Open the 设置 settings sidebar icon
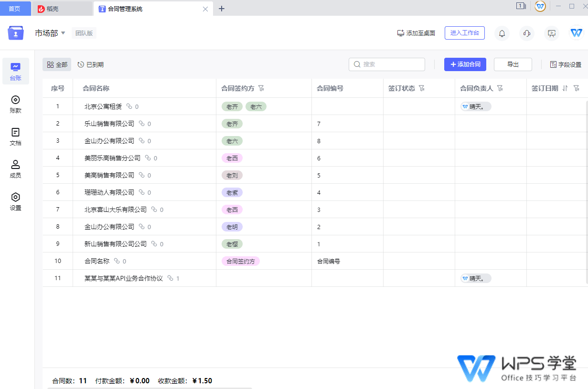This screenshot has height=389, width=588. (x=16, y=201)
